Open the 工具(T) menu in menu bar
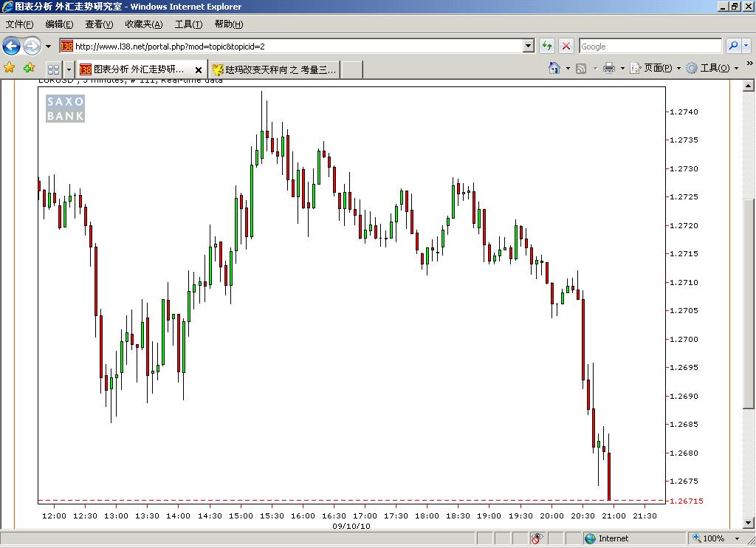 (x=188, y=24)
